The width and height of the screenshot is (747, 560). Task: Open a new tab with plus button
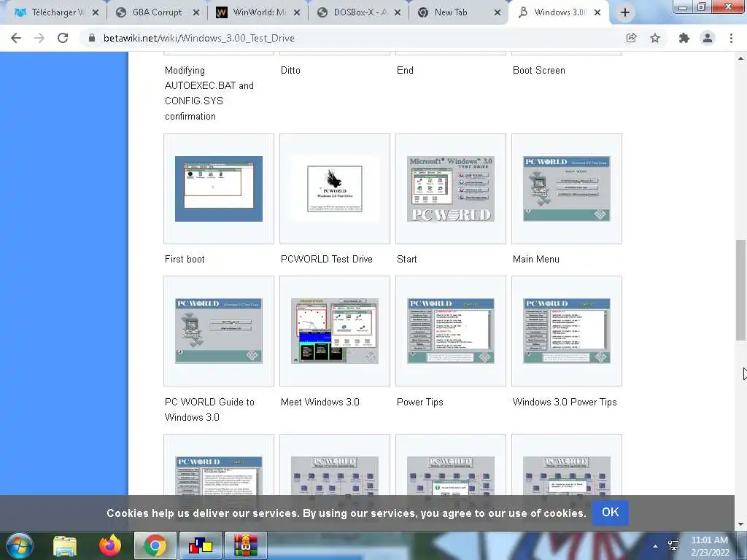pyautogui.click(x=625, y=13)
